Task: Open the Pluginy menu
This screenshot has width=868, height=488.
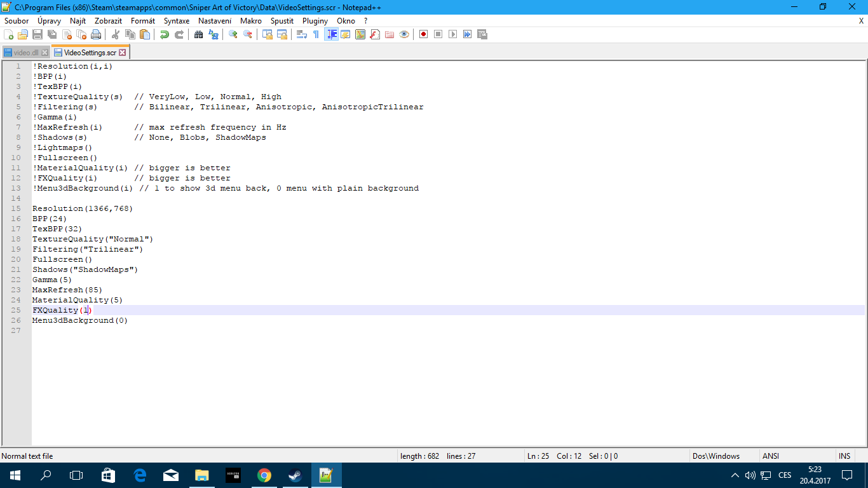Action: click(315, 21)
